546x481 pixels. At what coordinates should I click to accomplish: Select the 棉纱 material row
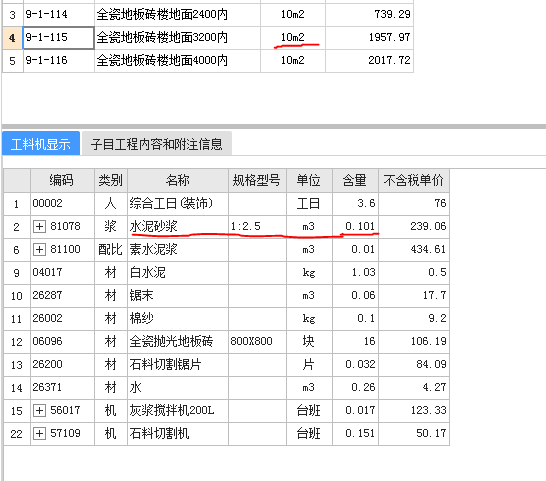pos(227,319)
